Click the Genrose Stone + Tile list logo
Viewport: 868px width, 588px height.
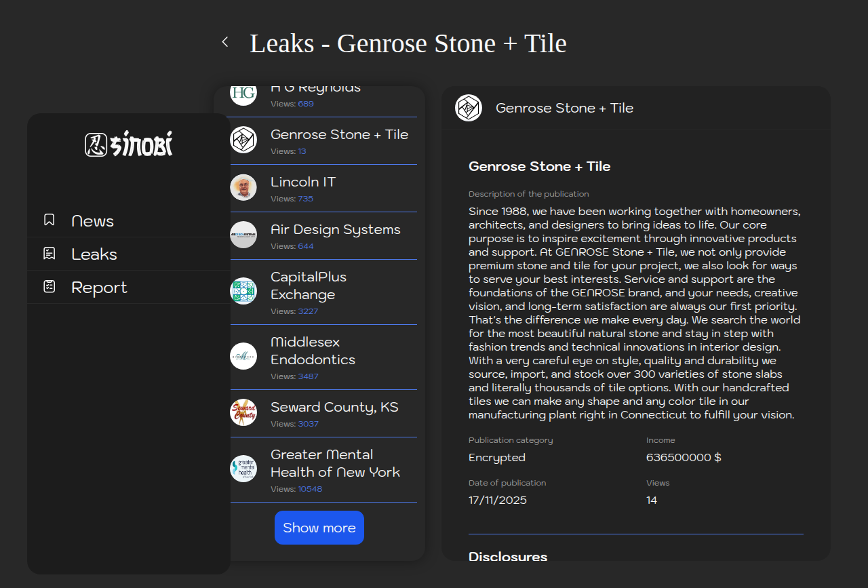[x=243, y=140]
